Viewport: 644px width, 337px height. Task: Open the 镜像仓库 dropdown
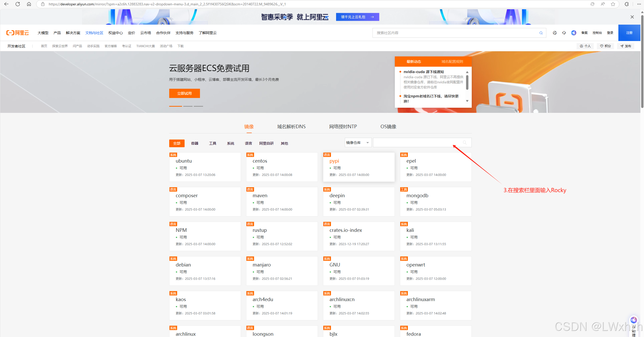[x=358, y=143]
